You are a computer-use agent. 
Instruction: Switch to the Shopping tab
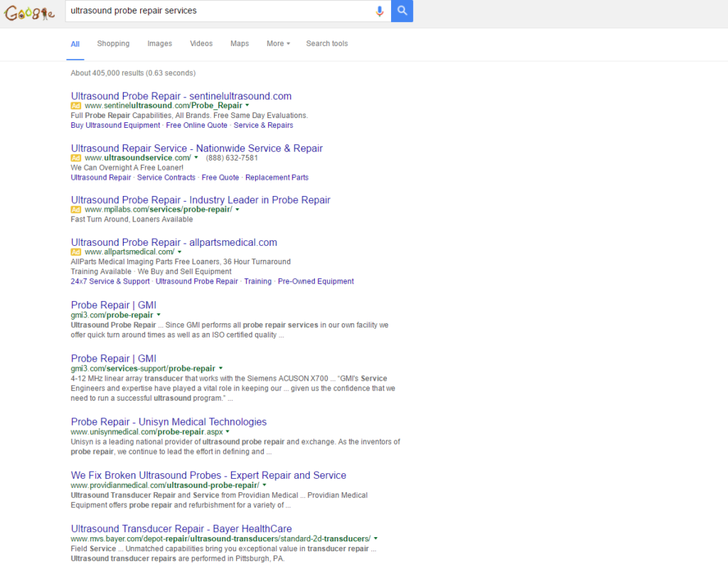[x=113, y=43]
